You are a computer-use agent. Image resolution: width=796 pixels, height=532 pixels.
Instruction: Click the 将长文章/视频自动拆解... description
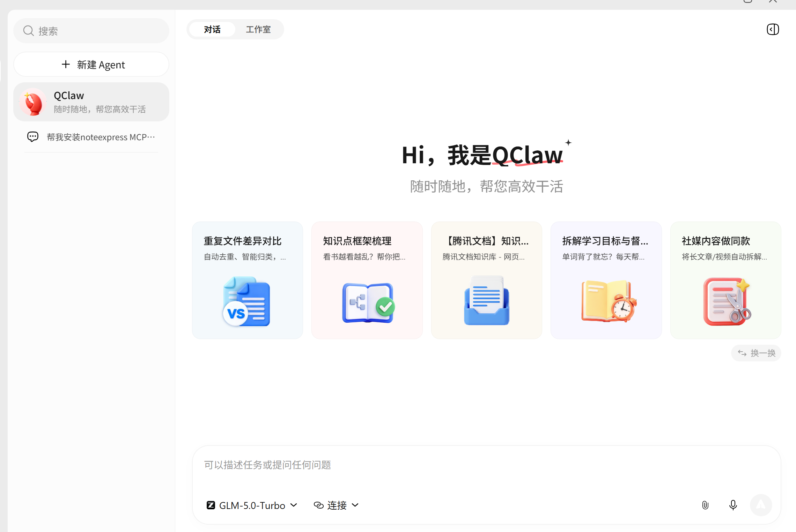(724, 257)
